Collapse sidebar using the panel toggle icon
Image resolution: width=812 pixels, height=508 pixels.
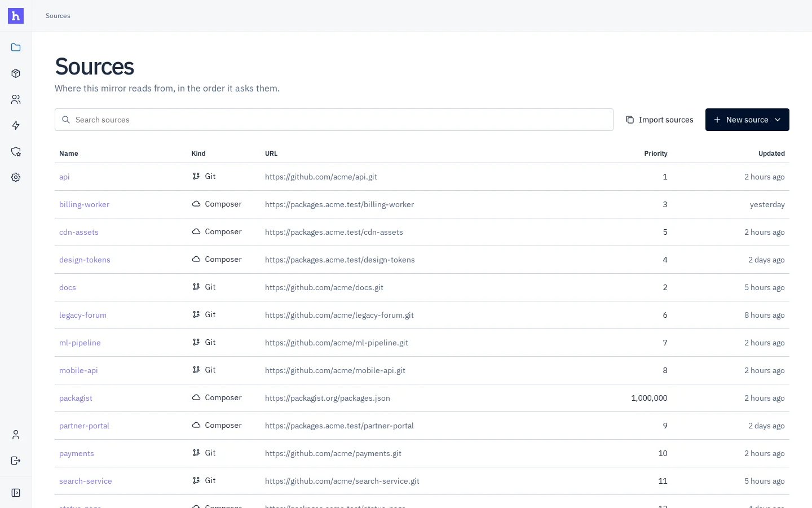coord(16,493)
